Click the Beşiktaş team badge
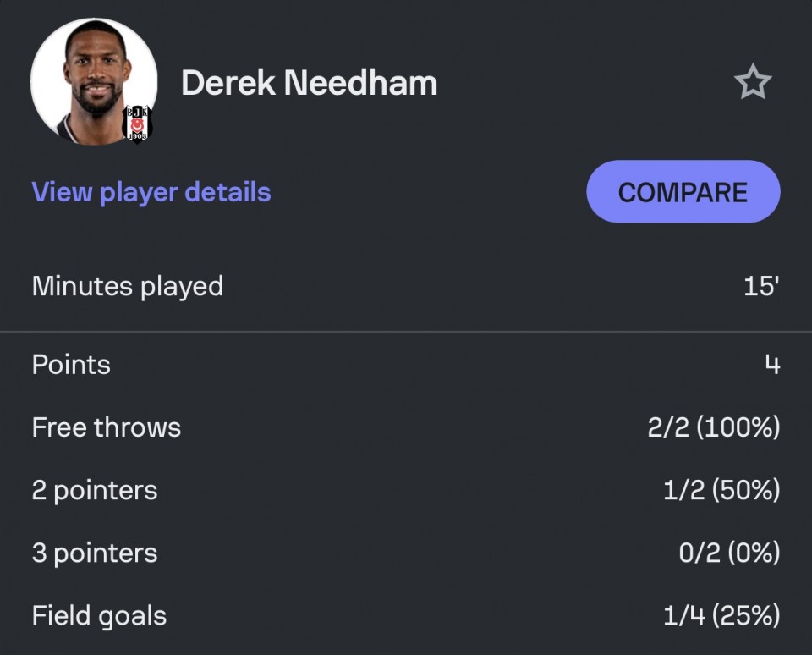The height and width of the screenshot is (655, 812). [x=137, y=124]
